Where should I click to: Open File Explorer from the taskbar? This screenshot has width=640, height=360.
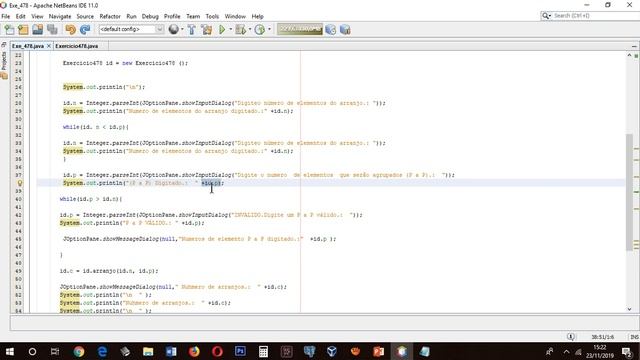pyautogui.click(x=148, y=351)
